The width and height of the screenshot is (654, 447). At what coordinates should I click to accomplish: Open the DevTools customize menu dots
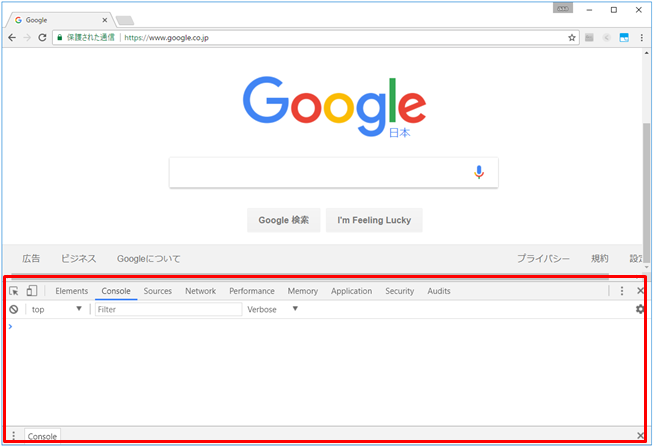point(622,291)
